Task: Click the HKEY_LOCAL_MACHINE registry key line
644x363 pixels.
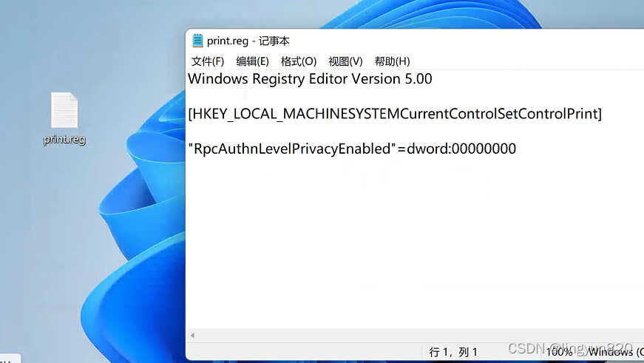Action: tap(395, 114)
